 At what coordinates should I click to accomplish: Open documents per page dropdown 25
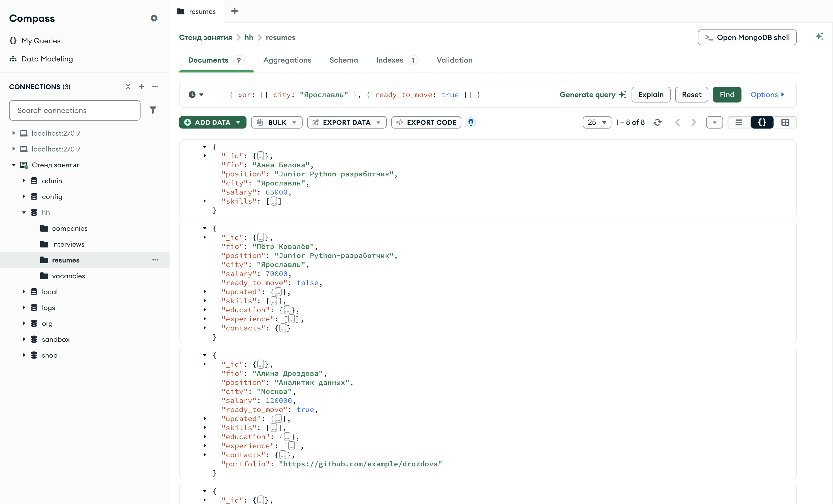pos(597,122)
